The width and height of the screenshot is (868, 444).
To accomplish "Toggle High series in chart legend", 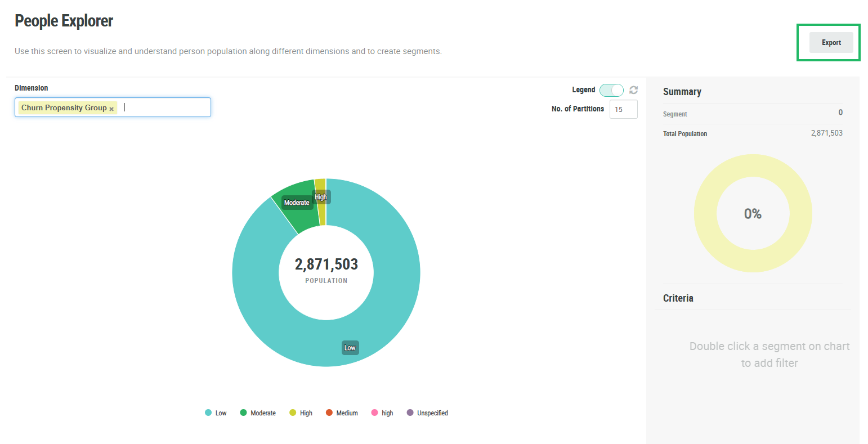I will pos(301,413).
